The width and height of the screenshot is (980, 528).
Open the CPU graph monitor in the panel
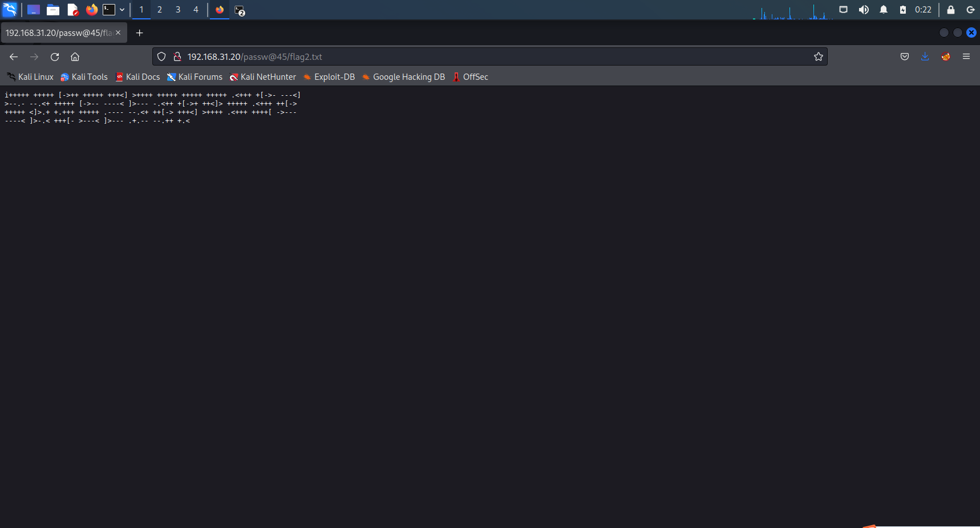[792, 11]
